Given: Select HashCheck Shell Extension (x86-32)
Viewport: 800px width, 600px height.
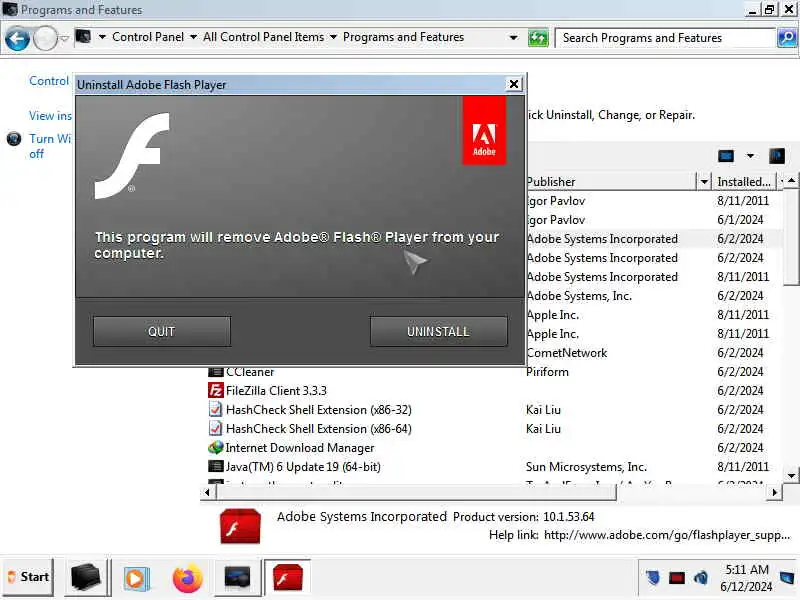Looking at the screenshot, I should (x=318, y=410).
